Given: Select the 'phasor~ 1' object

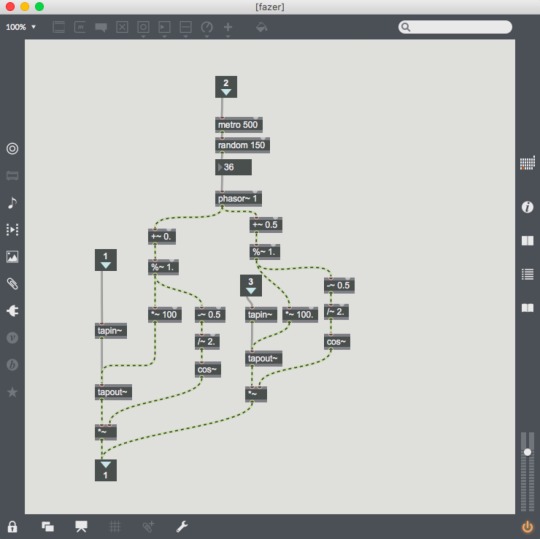Looking at the screenshot, I should coord(238,199).
